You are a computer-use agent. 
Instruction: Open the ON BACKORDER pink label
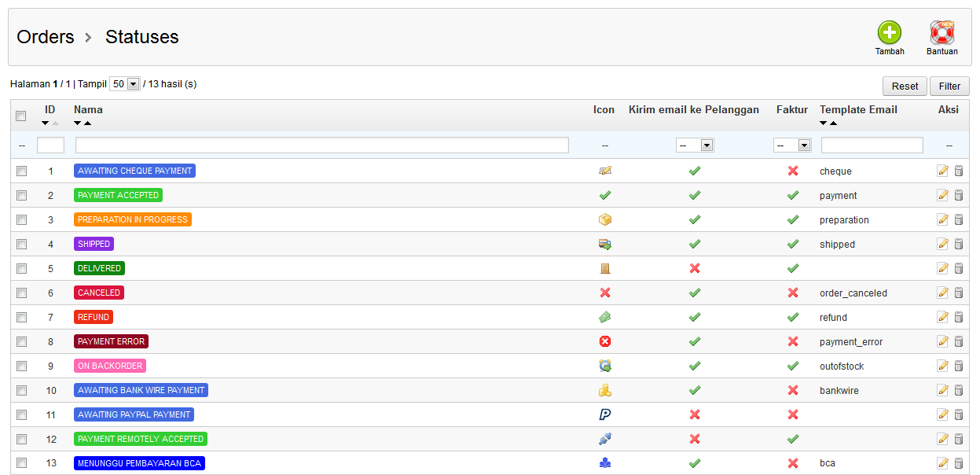[x=110, y=366]
